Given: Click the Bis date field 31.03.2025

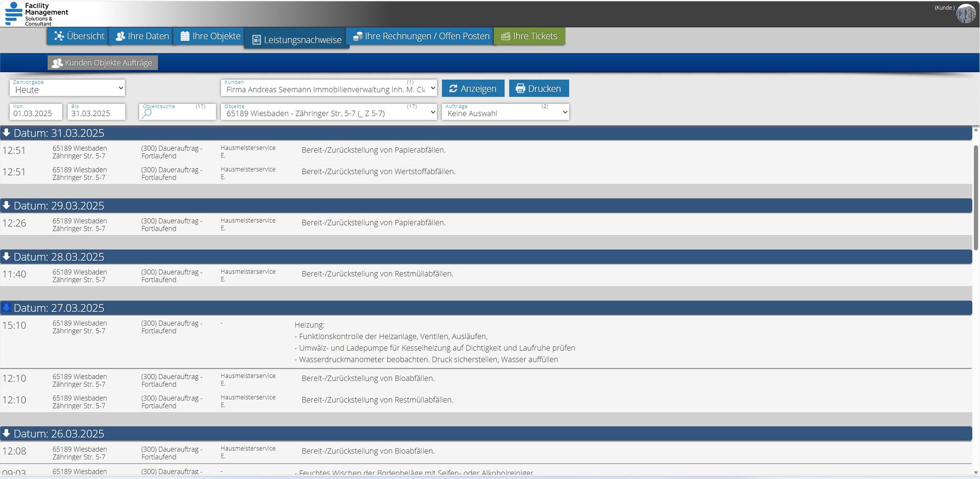Looking at the screenshot, I should [x=96, y=112].
